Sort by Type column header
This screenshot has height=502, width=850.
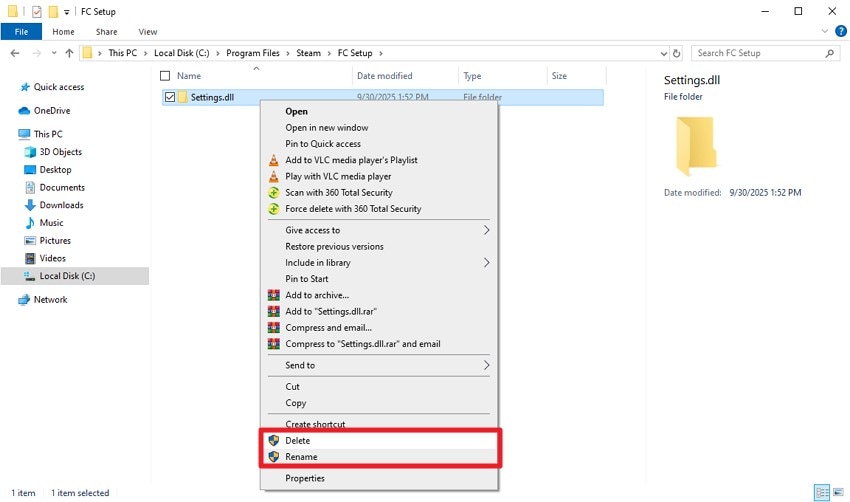coord(472,76)
